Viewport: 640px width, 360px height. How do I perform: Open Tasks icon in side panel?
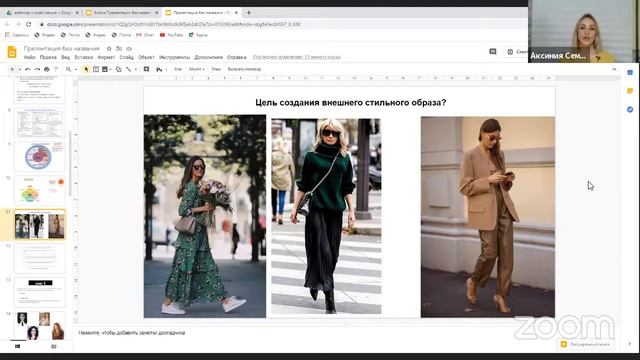630,109
